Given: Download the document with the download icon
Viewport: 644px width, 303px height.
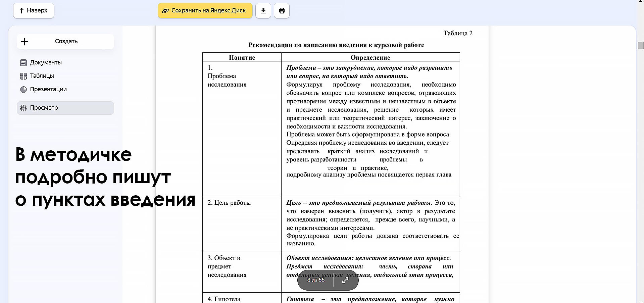Looking at the screenshot, I should point(263,10).
